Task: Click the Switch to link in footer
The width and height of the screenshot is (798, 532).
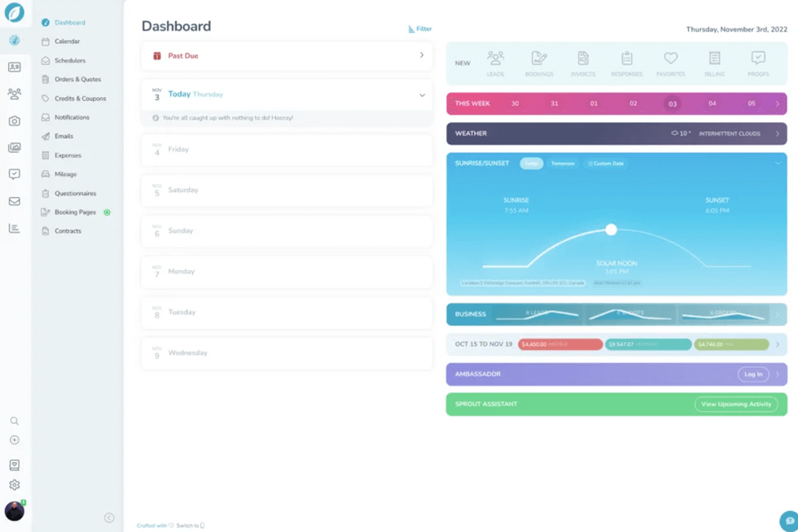Action: [x=190, y=525]
